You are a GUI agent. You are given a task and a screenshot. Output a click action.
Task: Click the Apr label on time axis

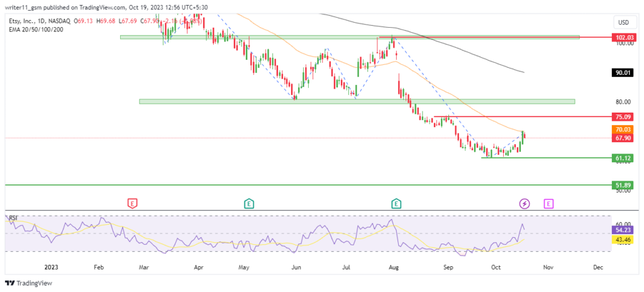coord(198,267)
